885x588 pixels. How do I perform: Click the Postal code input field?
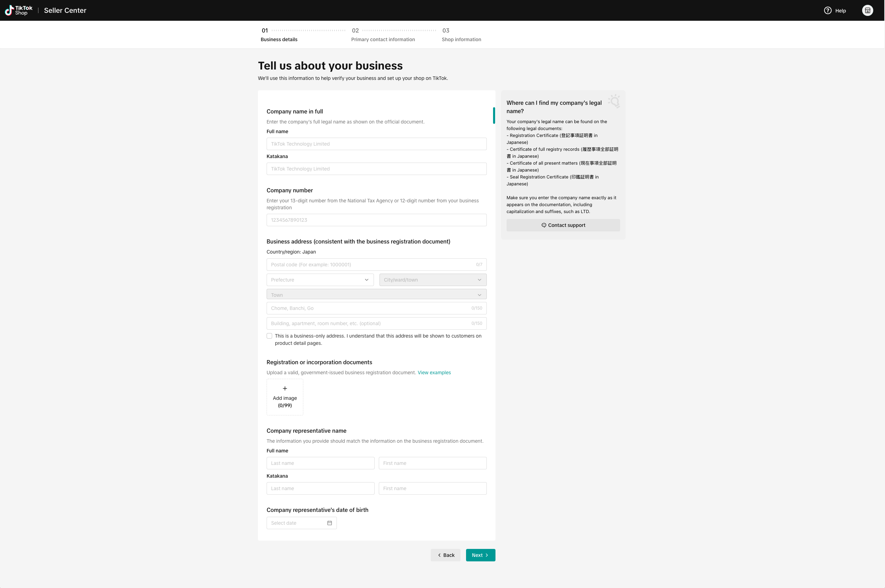pyautogui.click(x=372, y=265)
